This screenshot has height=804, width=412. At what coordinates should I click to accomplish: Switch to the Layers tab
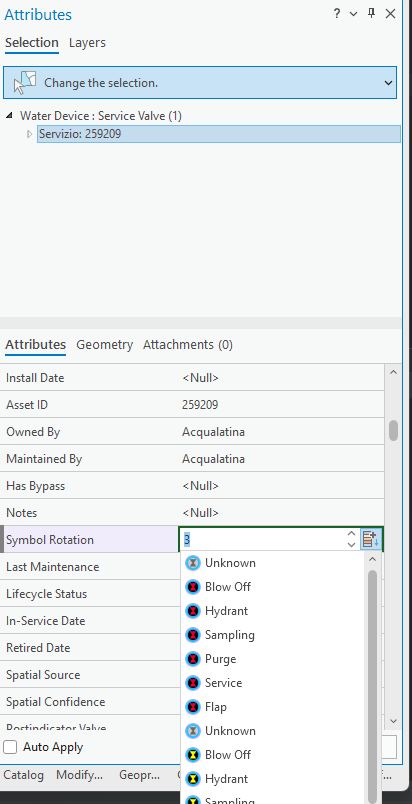coord(87,43)
